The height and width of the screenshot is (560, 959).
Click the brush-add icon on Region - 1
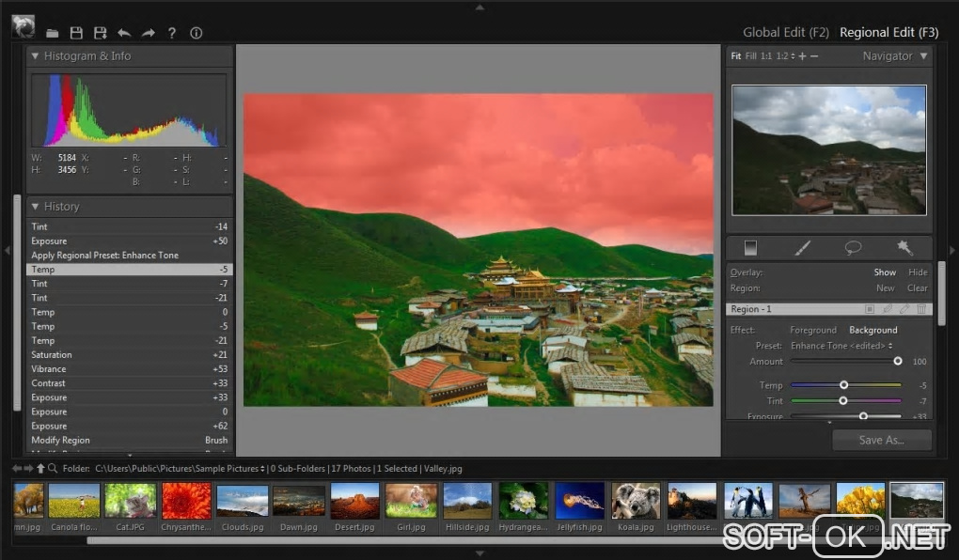coord(888,309)
